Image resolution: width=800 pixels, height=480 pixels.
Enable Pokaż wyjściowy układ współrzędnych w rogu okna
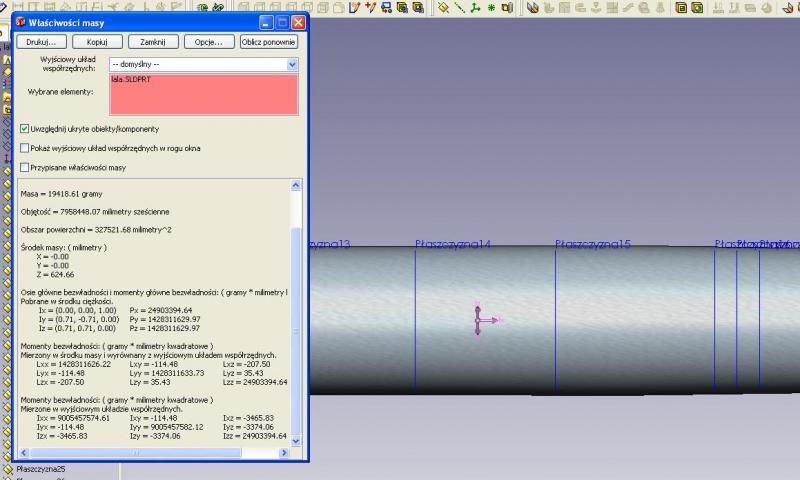[x=24, y=148]
